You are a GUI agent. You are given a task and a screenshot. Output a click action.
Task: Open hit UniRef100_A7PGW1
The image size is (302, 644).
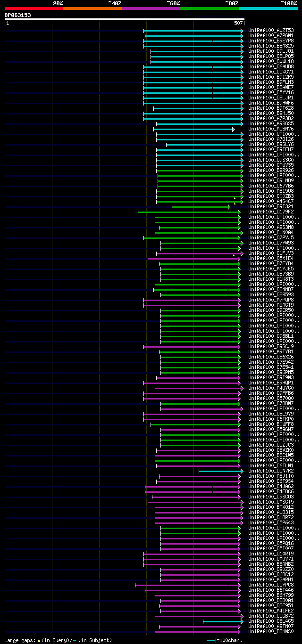click(271, 36)
